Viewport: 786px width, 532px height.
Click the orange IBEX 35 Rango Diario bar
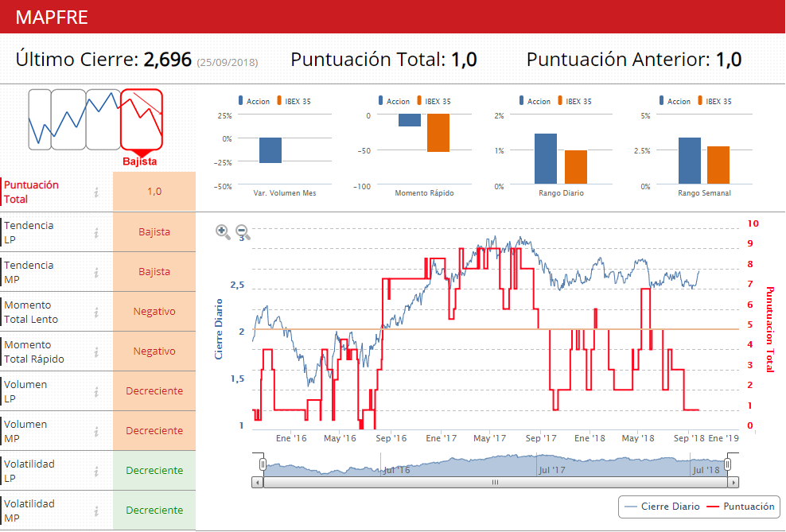(575, 167)
